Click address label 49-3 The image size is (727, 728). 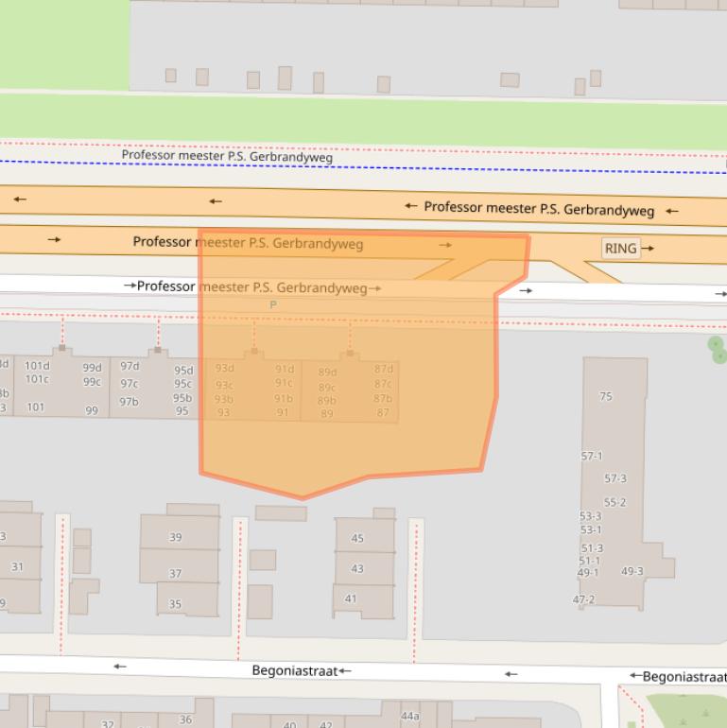tap(632, 571)
